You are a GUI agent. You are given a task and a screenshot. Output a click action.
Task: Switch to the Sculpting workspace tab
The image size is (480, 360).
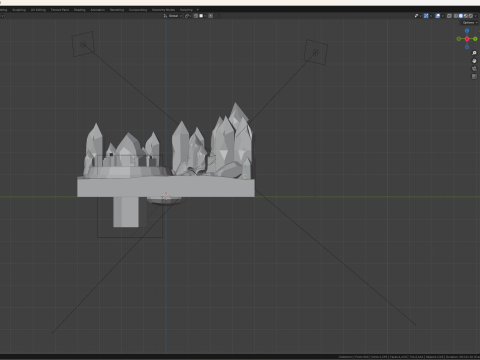pos(19,10)
